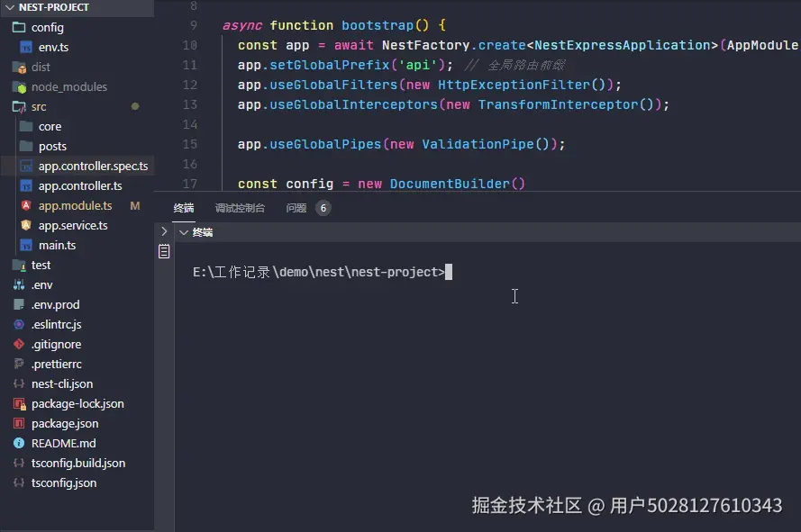Collapse the 终端 terminal section header
This screenshot has width=801, height=532.
[184, 231]
